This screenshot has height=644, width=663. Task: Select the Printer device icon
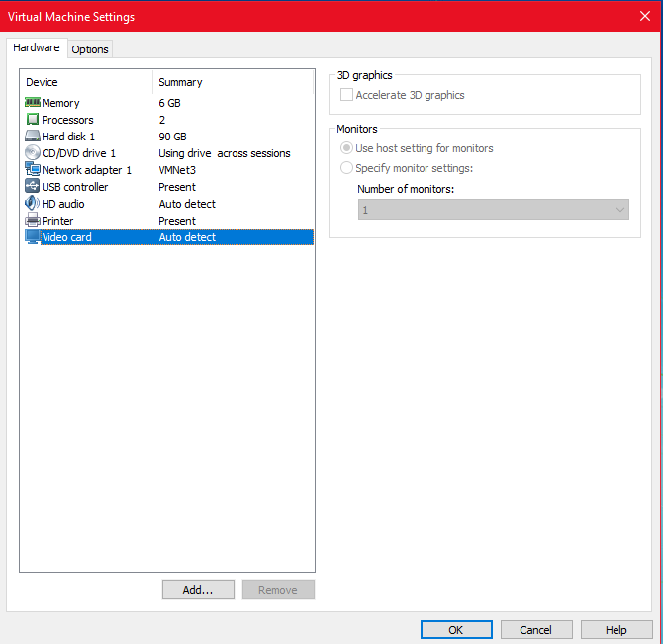(32, 221)
